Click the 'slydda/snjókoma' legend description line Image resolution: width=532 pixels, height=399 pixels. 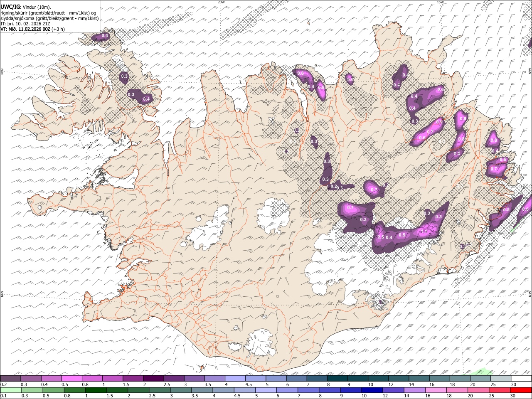click(x=49, y=18)
